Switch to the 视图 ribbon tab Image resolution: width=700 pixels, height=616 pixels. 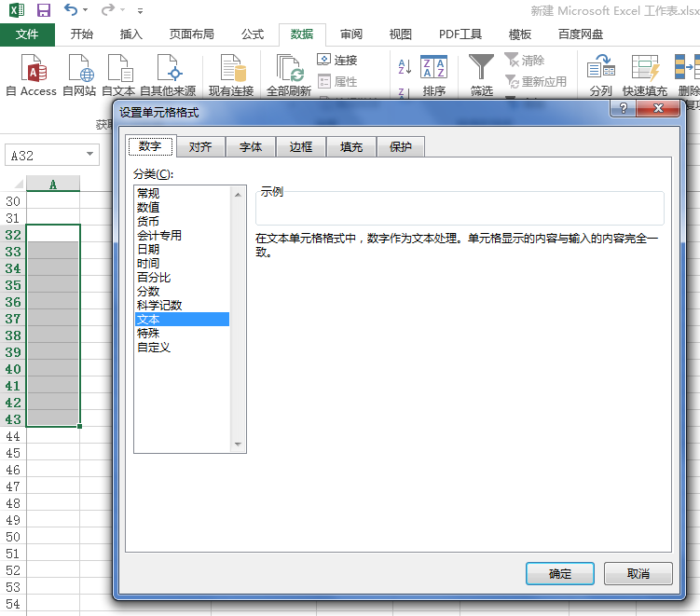401,34
